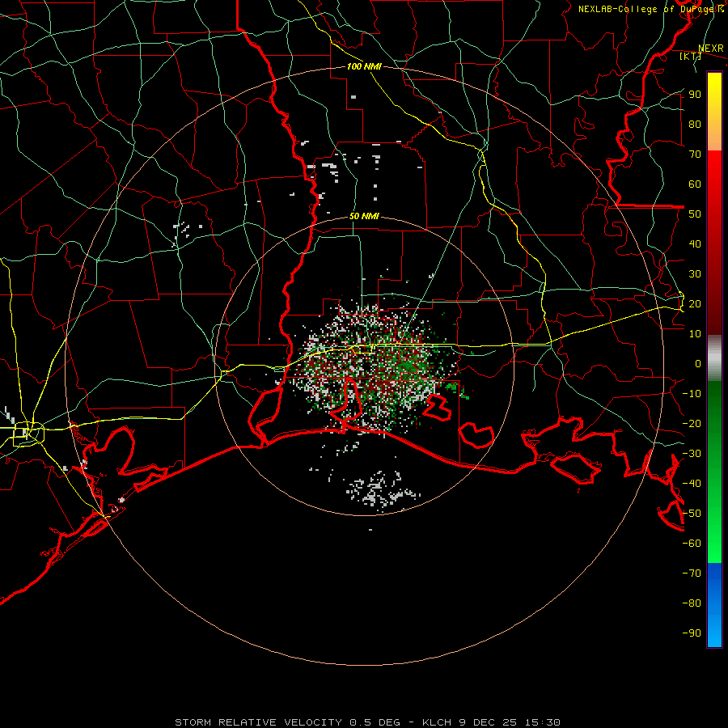Click the KLCH station identifier in the caption
This screenshot has width=728, height=728.
point(436,722)
